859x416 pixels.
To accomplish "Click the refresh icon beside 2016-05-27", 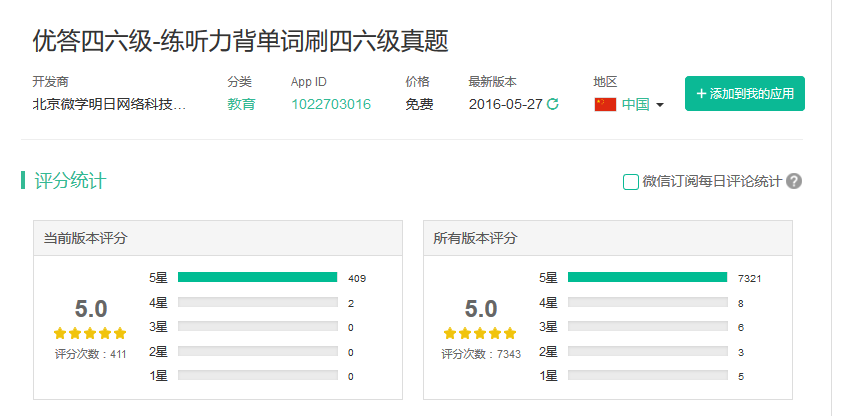I will pyautogui.click(x=553, y=104).
